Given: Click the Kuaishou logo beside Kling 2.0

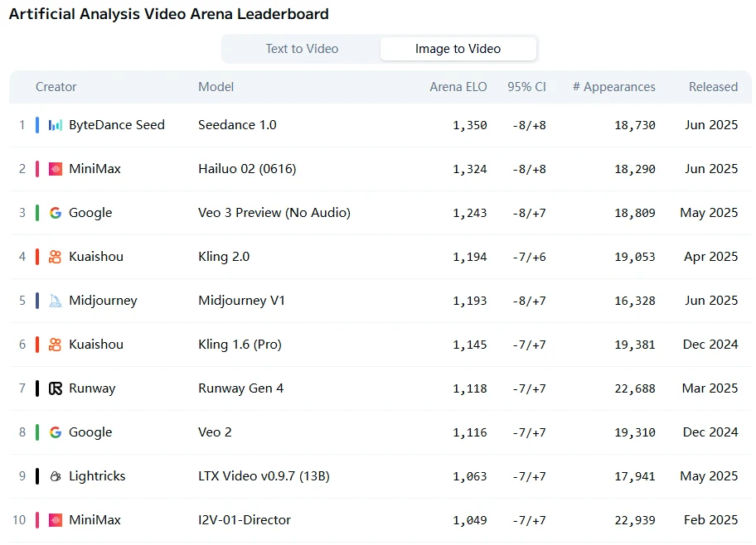Looking at the screenshot, I should [56, 257].
